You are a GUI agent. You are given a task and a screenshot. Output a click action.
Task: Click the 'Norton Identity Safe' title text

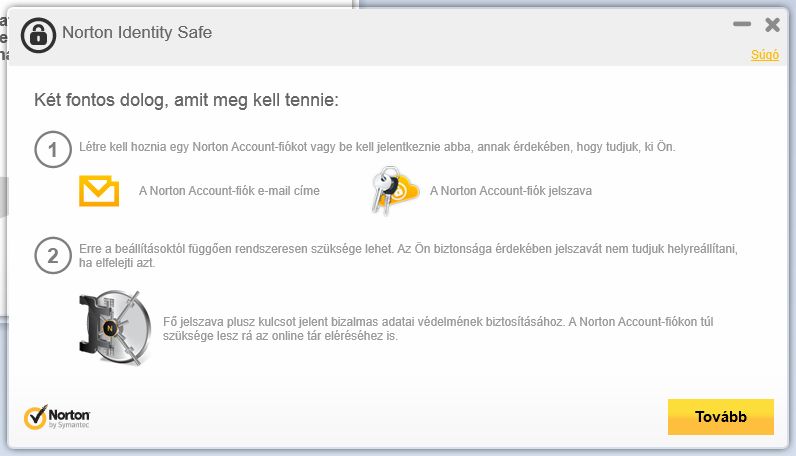pos(137,32)
